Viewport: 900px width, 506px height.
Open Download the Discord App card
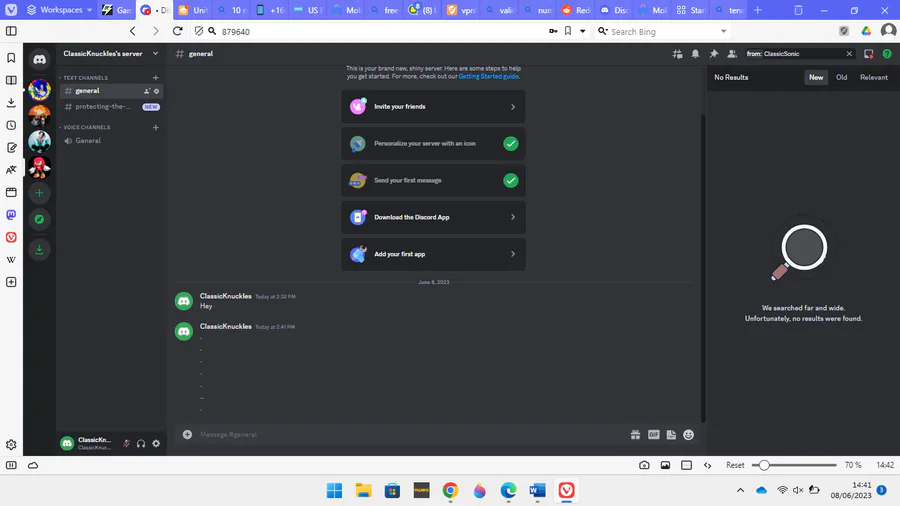[x=433, y=217]
